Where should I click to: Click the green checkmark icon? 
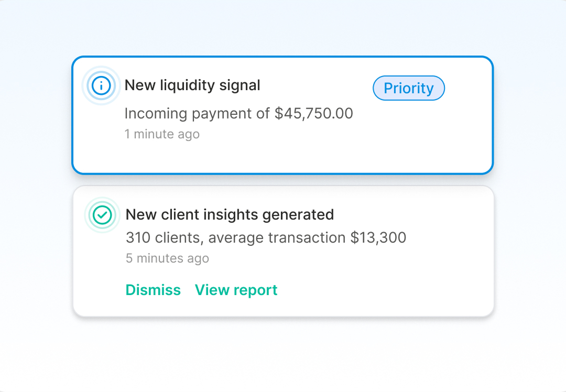pyautogui.click(x=102, y=214)
